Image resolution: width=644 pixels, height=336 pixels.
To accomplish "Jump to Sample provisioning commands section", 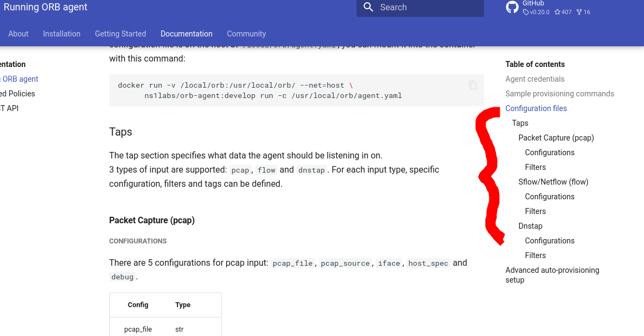I will pyautogui.click(x=560, y=94).
